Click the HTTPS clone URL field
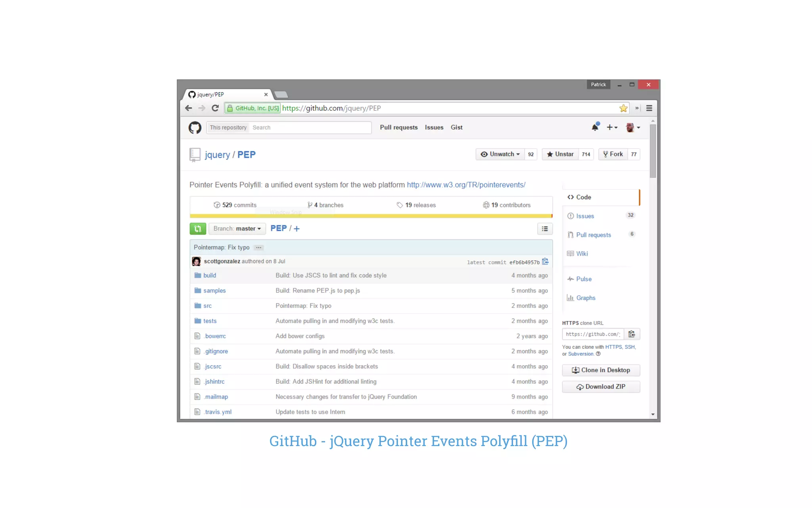The width and height of the screenshot is (812, 508). [593, 334]
